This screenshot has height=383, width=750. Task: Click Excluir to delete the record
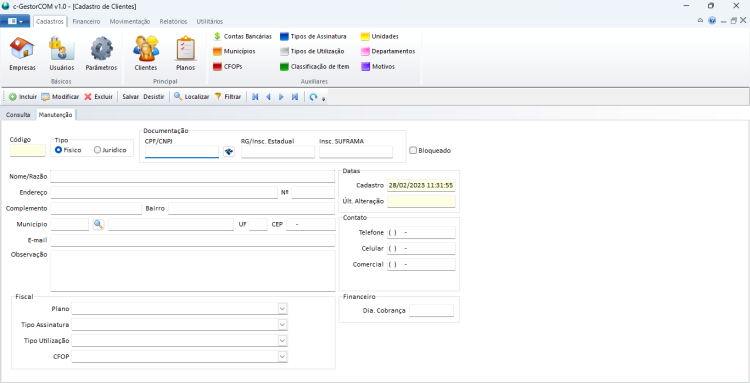point(99,97)
